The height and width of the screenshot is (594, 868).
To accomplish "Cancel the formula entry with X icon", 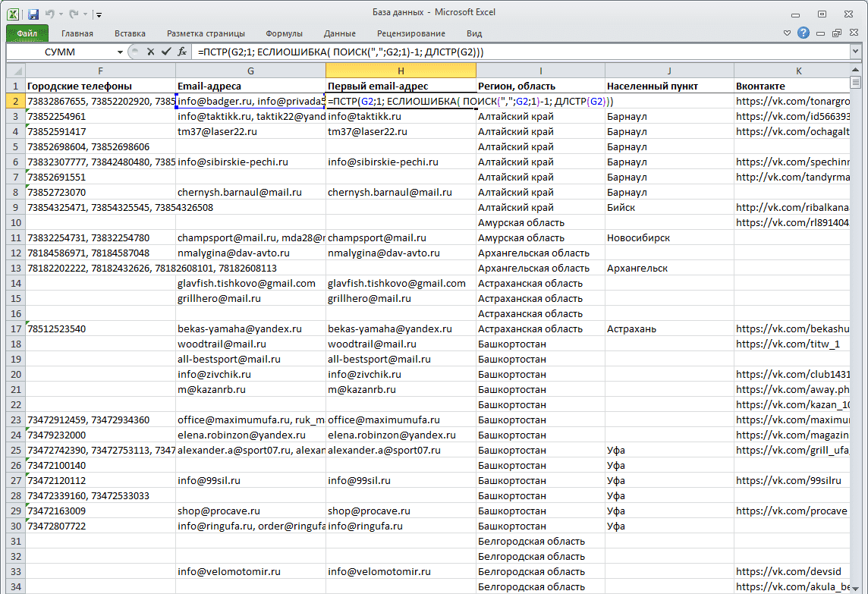I will (150, 52).
